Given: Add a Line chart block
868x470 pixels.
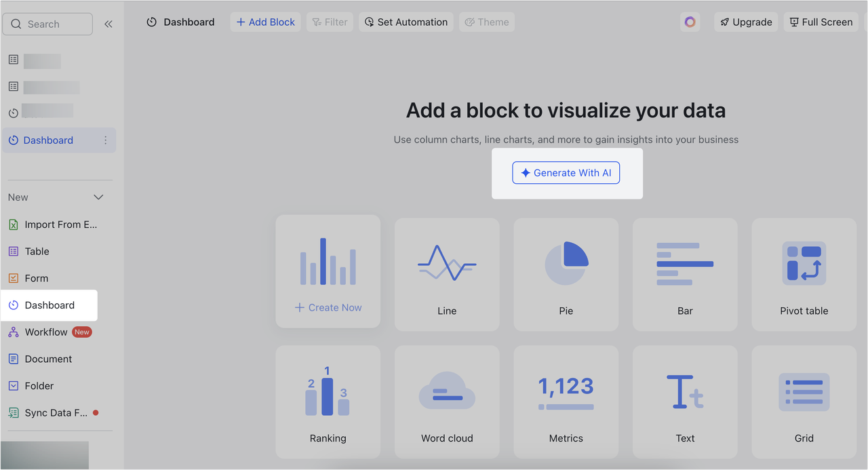Looking at the screenshot, I should [x=447, y=274].
